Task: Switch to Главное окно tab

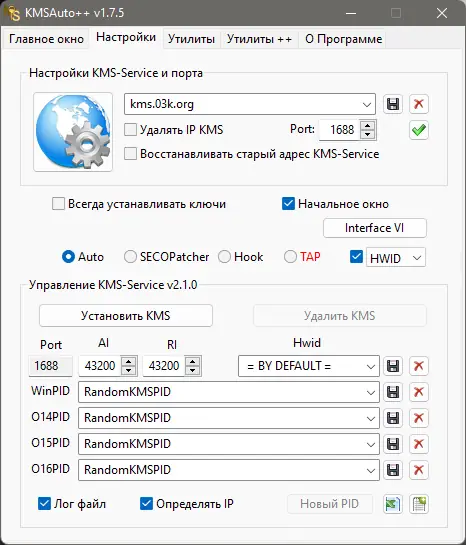Action: coord(46,39)
